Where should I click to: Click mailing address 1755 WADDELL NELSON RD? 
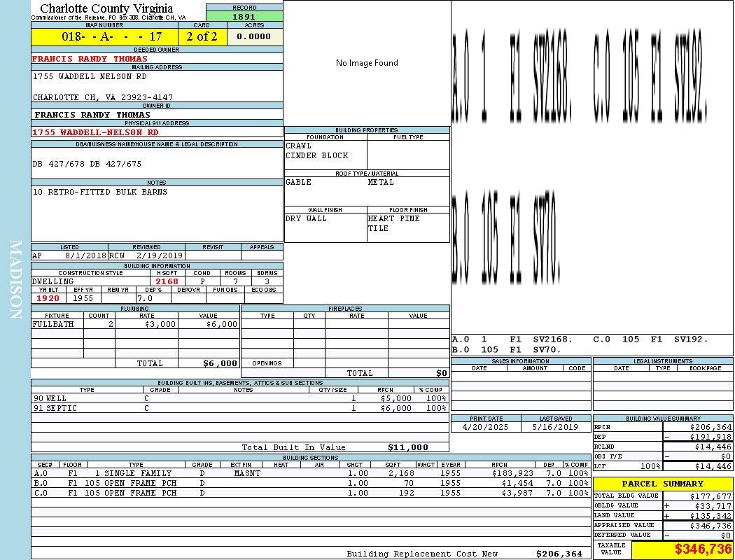click(90, 76)
